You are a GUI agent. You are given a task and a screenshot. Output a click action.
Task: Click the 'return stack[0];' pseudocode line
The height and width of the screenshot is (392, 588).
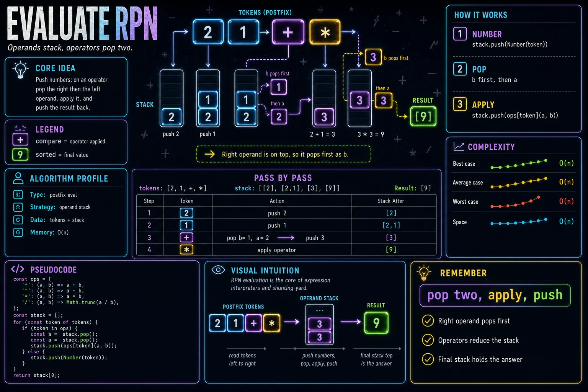(36, 375)
